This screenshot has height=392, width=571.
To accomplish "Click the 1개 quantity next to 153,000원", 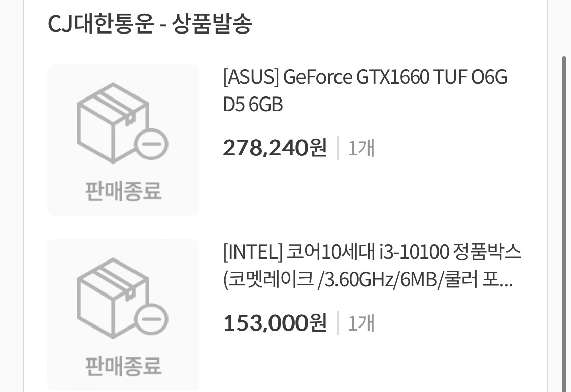I will tap(361, 323).
